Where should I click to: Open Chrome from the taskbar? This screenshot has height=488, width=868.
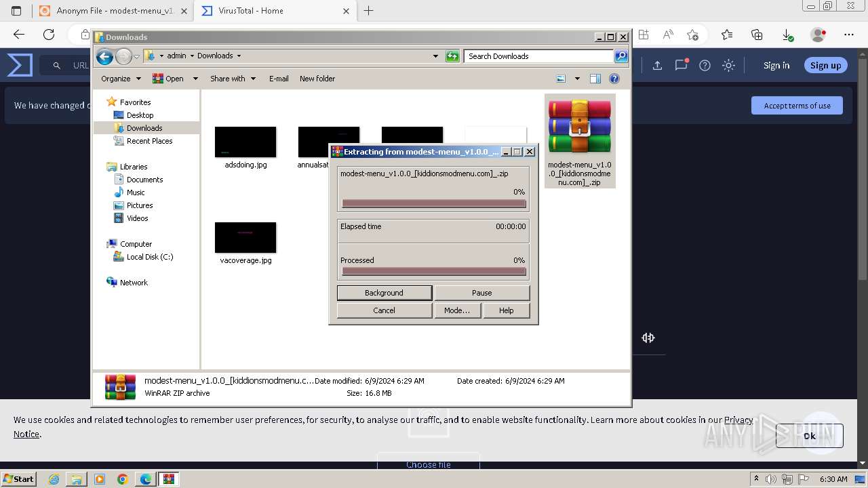click(122, 479)
